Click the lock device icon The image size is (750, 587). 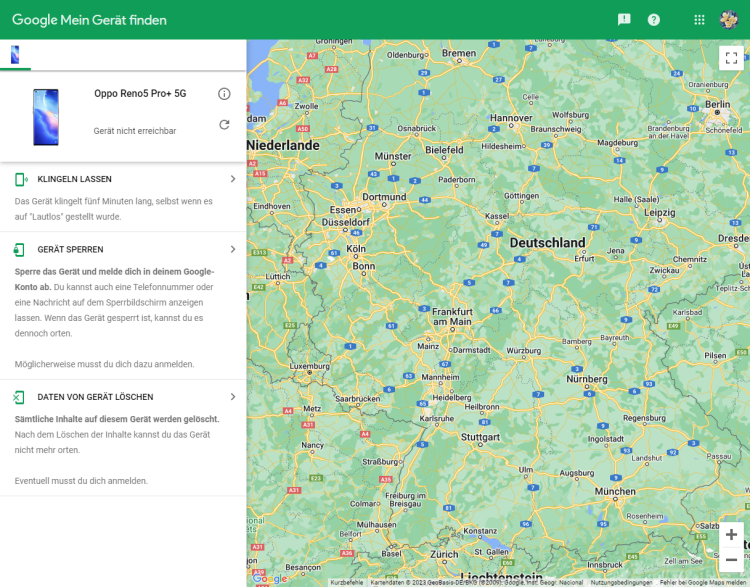pos(19,250)
